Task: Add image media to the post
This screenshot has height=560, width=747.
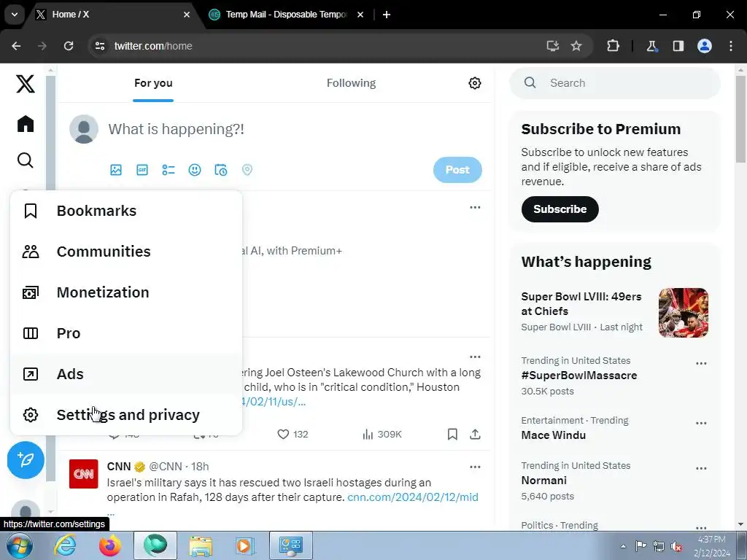Action: coord(116,170)
